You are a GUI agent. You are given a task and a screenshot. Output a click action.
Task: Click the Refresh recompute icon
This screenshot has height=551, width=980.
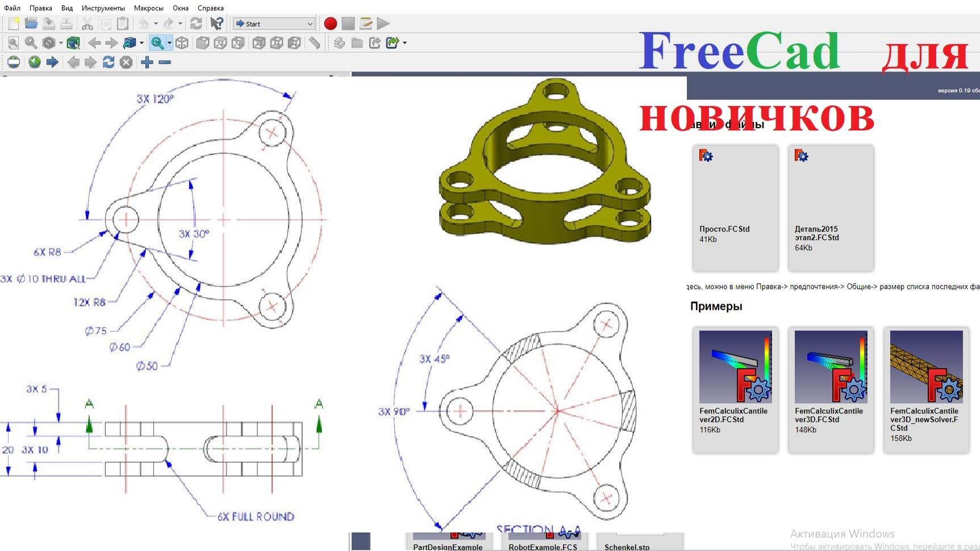[x=196, y=24]
